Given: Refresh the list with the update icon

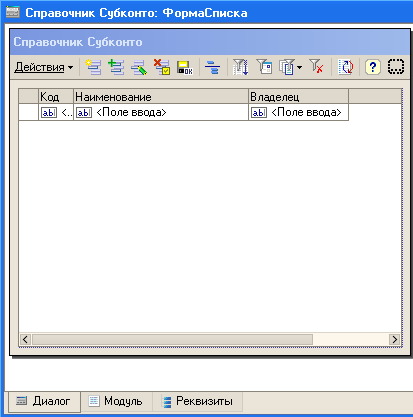Looking at the screenshot, I should point(346,67).
